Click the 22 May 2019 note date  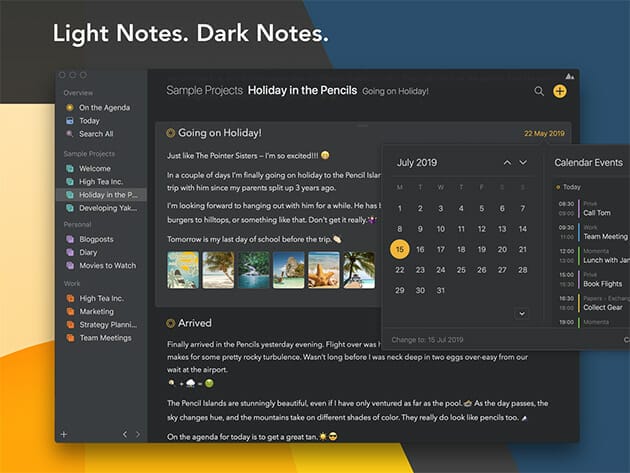coord(543,133)
